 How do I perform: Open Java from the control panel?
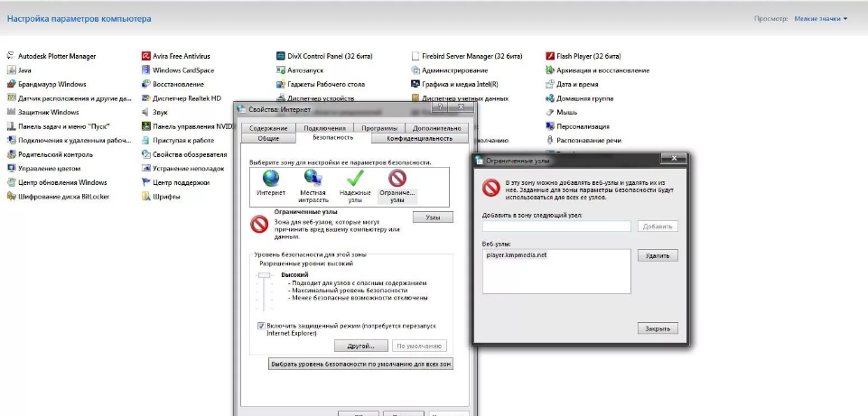(x=24, y=70)
